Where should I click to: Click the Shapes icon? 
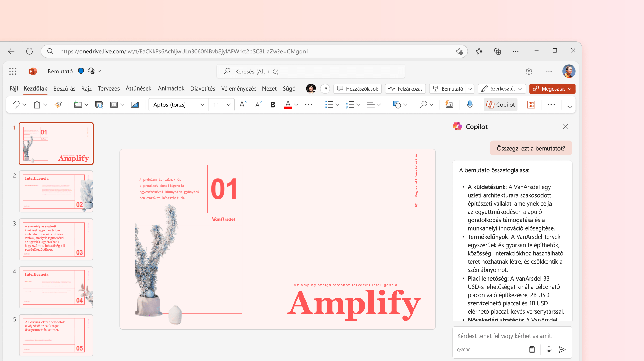click(x=397, y=104)
